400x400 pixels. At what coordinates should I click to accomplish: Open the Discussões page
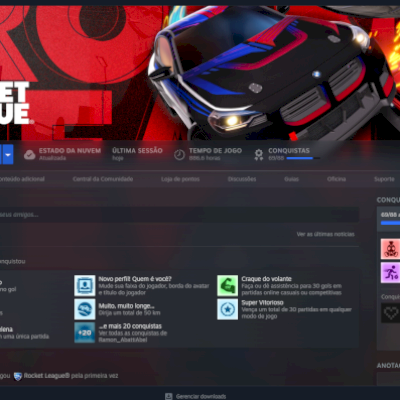(242, 179)
